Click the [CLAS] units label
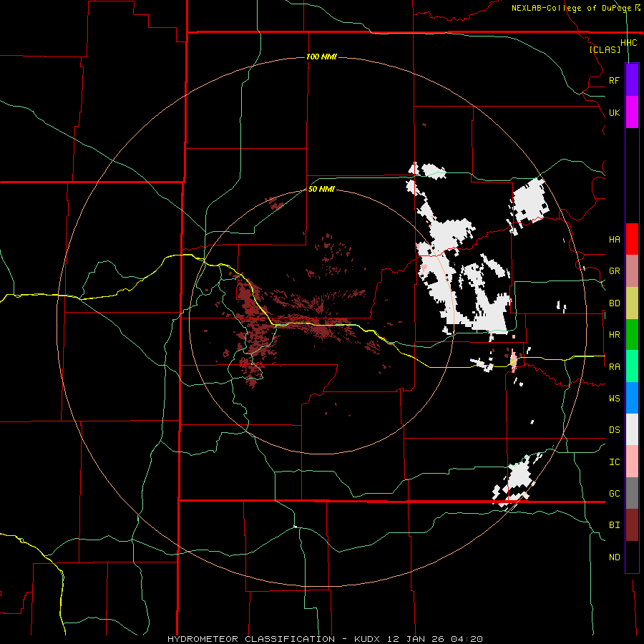Screen dimensions: 644x644 pyautogui.click(x=605, y=50)
